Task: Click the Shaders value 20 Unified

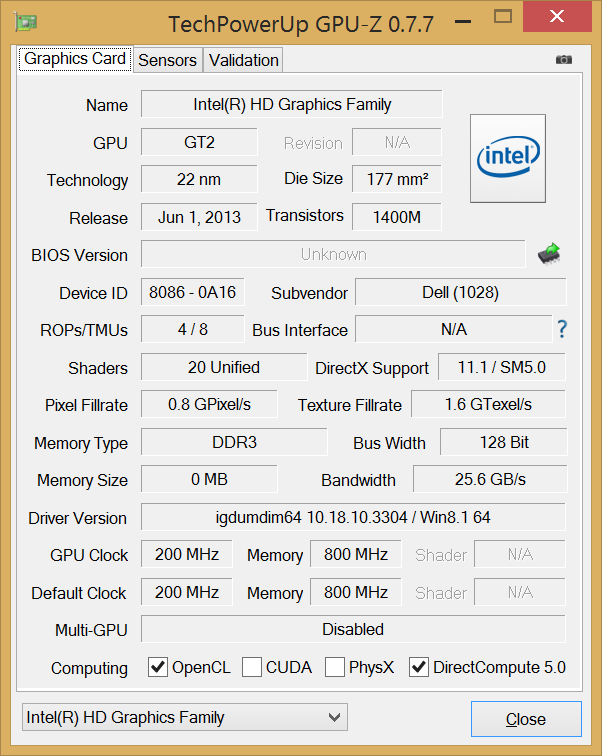Action: pos(224,367)
